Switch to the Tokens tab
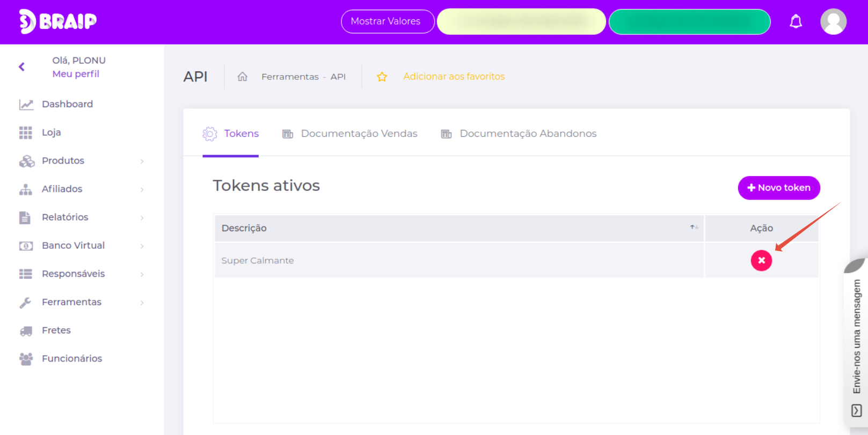The height and width of the screenshot is (435, 868). coord(231,134)
